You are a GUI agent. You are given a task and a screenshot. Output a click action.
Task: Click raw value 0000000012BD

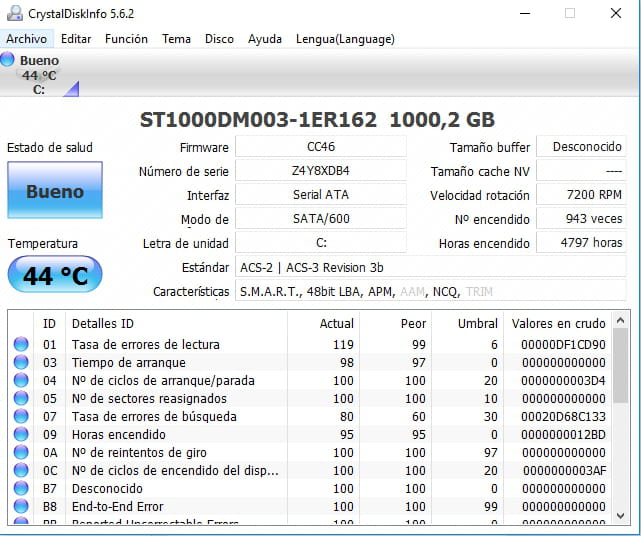[x=563, y=435]
